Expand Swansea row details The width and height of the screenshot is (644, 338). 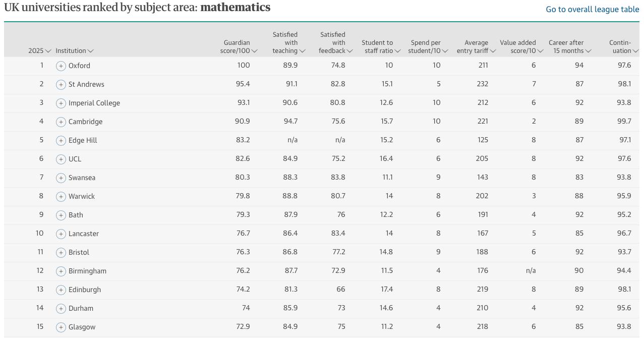[x=61, y=178]
